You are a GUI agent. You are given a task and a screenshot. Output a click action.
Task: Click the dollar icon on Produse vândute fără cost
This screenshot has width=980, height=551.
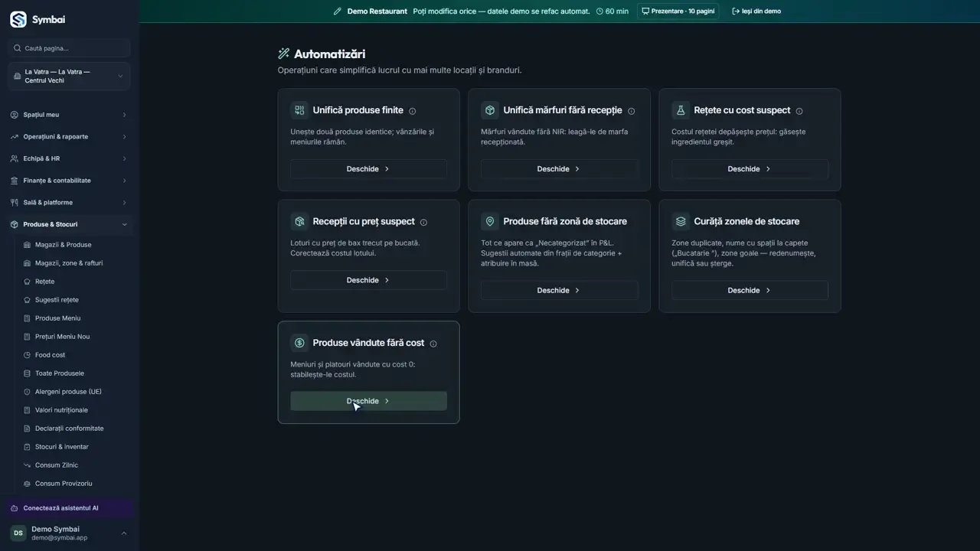(299, 343)
